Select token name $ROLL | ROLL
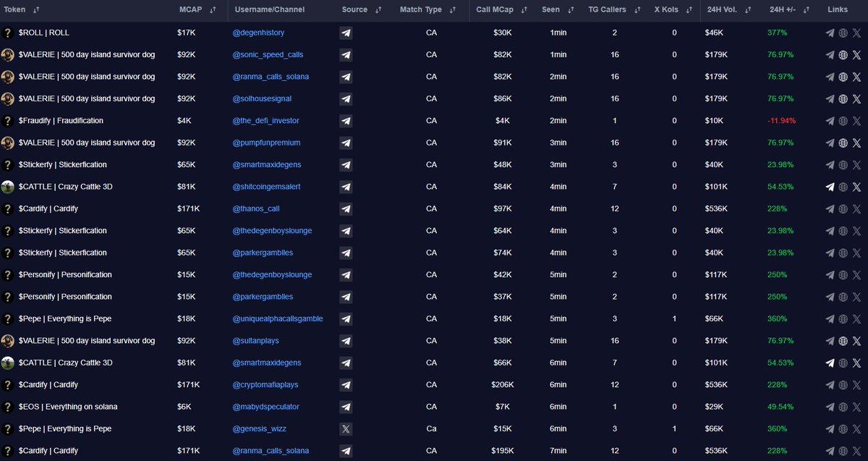Viewport: 868px width, 461px height. coord(44,33)
